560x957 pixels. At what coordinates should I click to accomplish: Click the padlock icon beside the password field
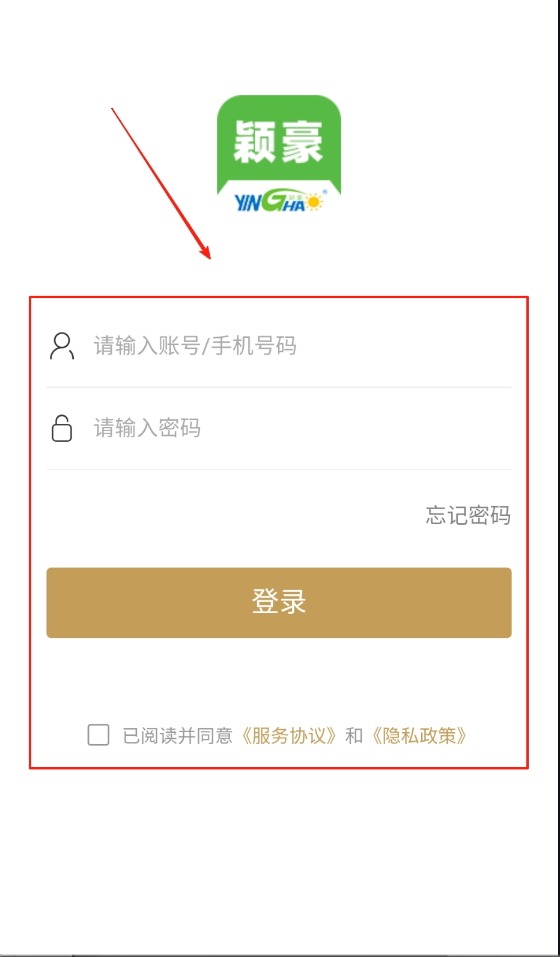coord(62,428)
